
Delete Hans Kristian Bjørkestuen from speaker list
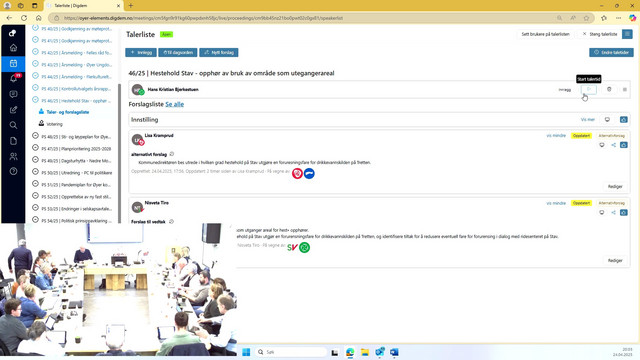pyautogui.click(x=609, y=89)
